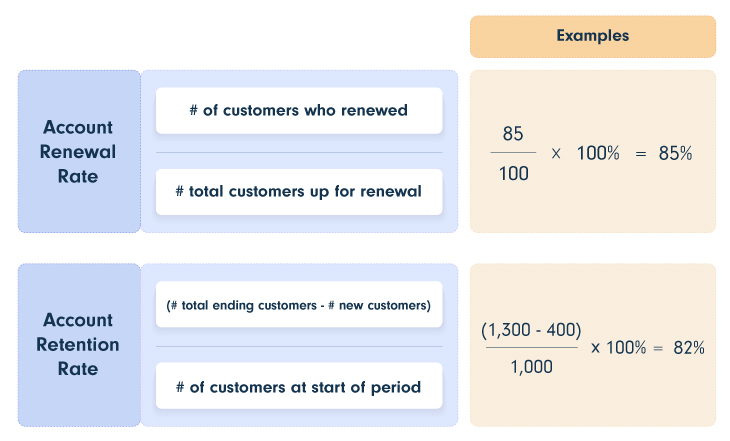Screen dimensions: 730x441
Task: Select the Account Retention Rate label block
Action: [79, 345]
